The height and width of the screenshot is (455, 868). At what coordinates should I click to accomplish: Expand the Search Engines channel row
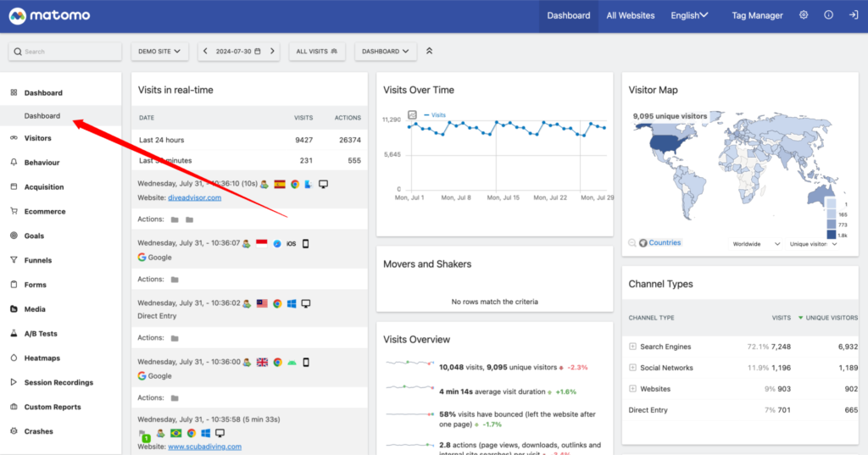(632, 347)
